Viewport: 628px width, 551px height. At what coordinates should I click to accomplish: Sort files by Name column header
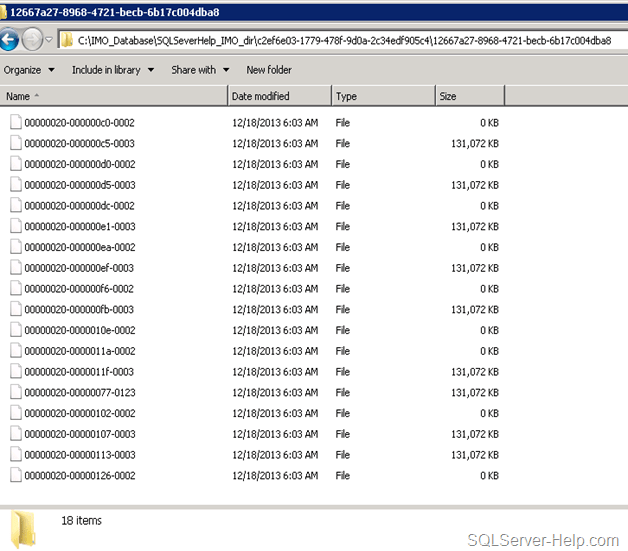(113, 96)
